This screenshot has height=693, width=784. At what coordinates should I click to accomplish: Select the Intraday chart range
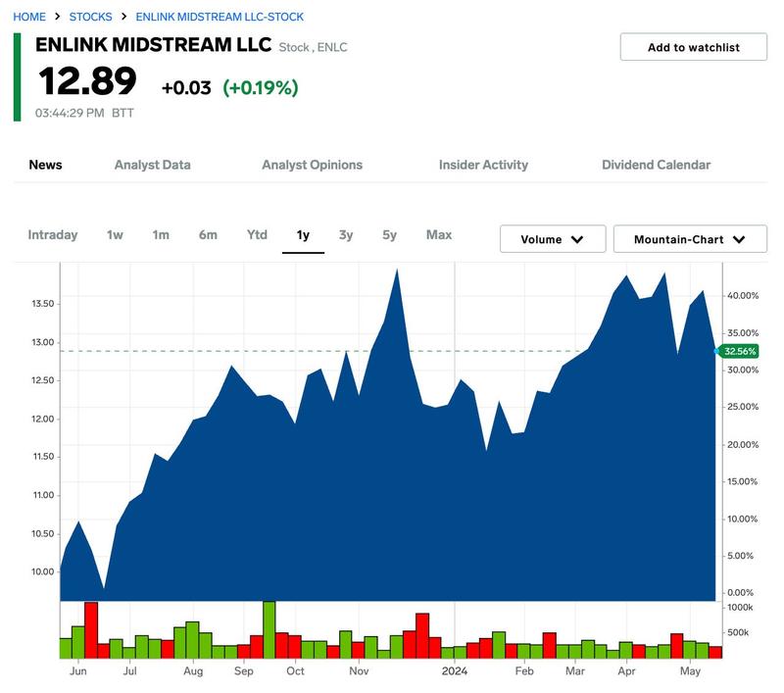click(53, 234)
